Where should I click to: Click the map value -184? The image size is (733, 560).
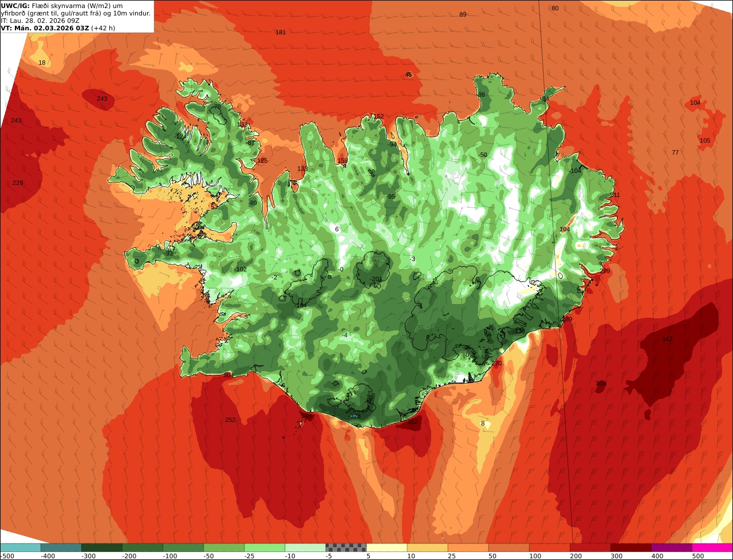[x=302, y=305]
